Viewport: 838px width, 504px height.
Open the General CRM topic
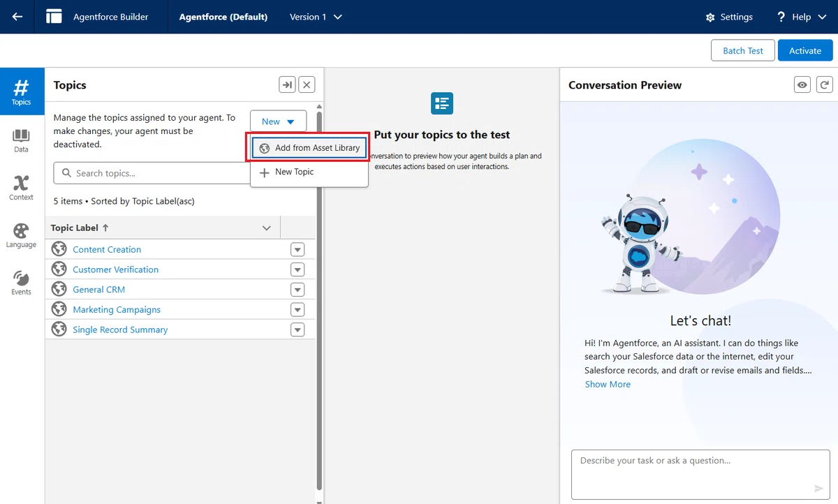click(98, 289)
